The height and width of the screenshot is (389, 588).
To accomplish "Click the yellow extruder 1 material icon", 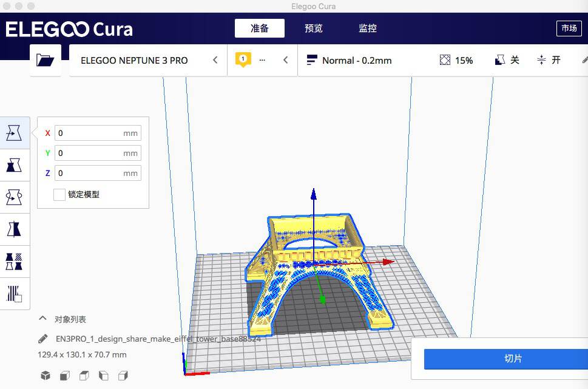I will pos(243,59).
